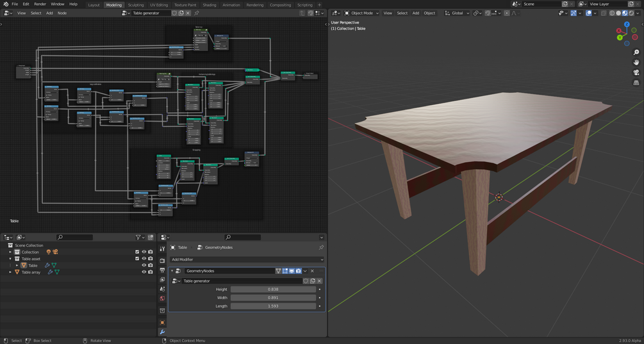
Task: Open the Render menu
Action: 40,4
